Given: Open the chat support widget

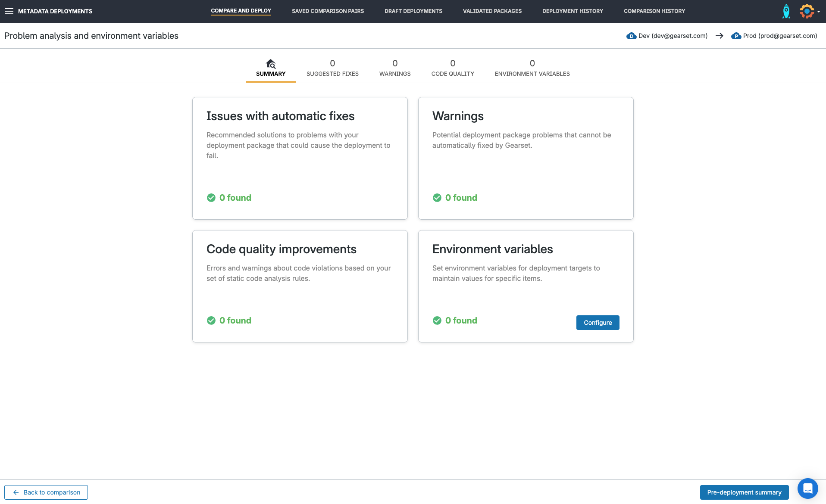Looking at the screenshot, I should [x=807, y=488].
